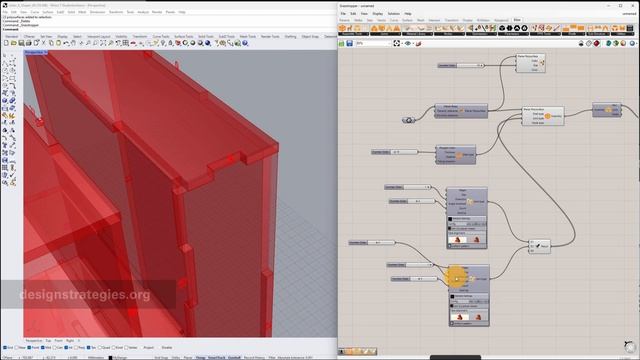Click Planar in Rhino status bar
Screen dimensions: 640x360
click(188, 358)
